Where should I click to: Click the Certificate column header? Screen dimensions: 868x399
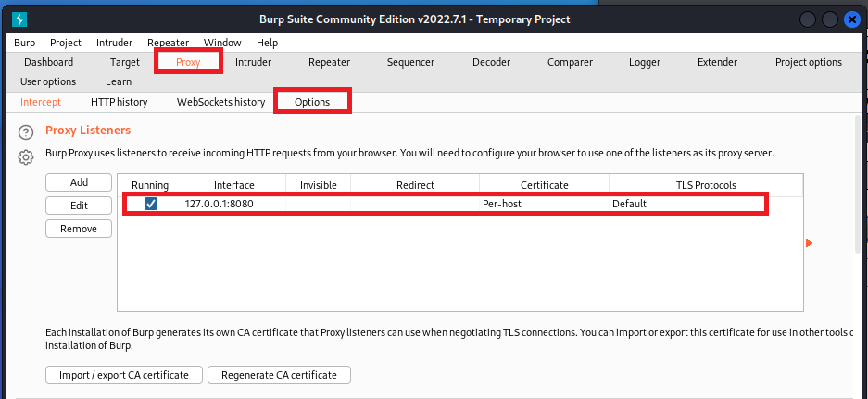pyautogui.click(x=544, y=185)
